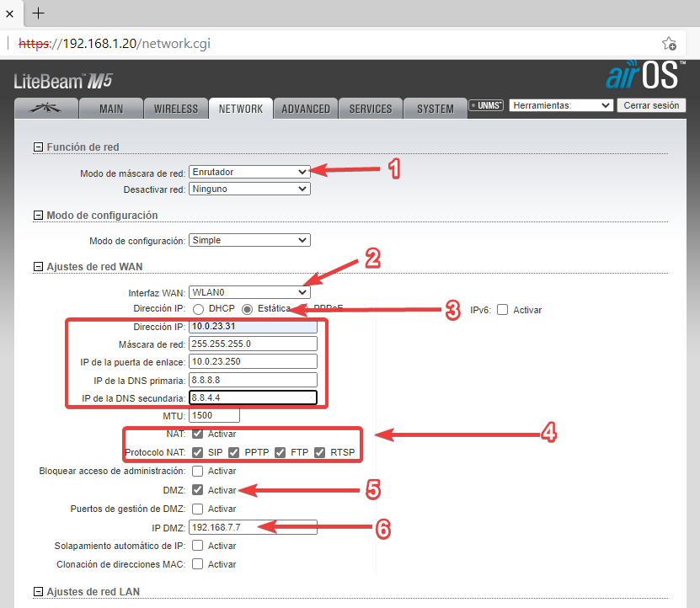Collapse the Ajustes de red LAN section
Screen dimensions: 700x608
(x=38, y=590)
